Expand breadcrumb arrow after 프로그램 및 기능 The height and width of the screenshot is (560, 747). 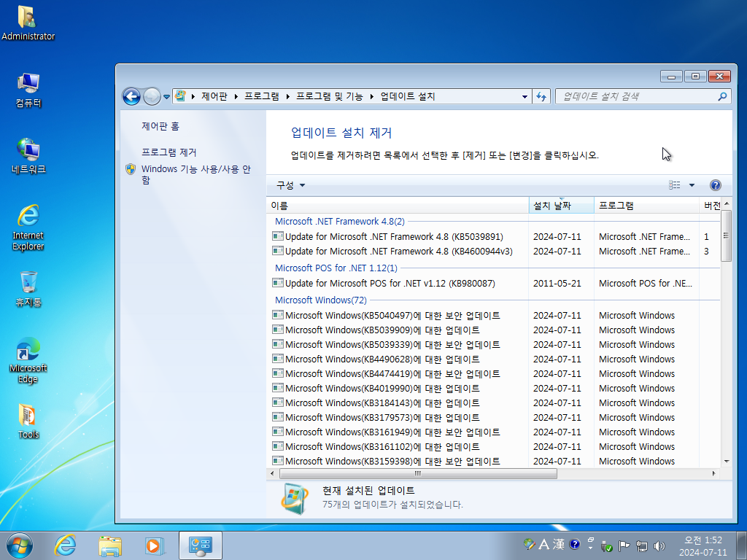(x=371, y=97)
